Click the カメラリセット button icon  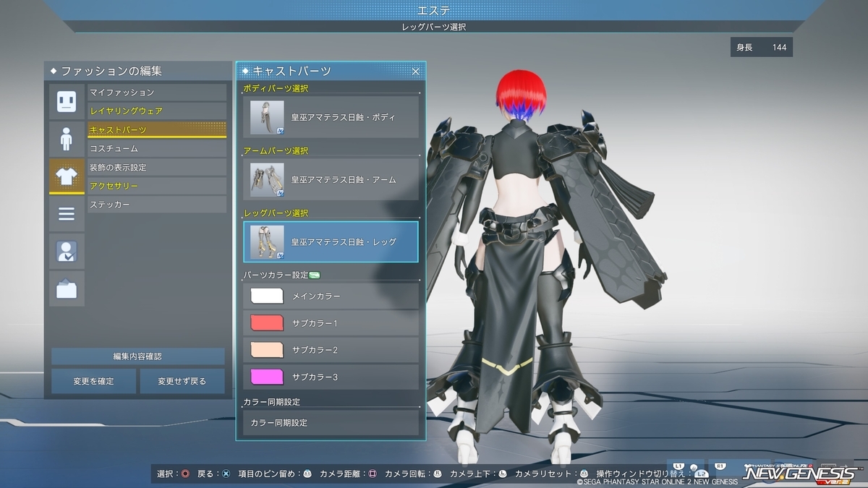coord(584,474)
